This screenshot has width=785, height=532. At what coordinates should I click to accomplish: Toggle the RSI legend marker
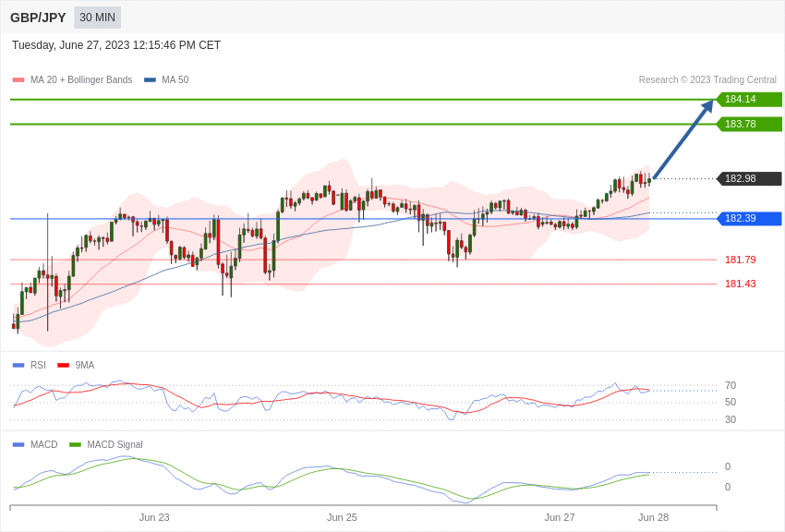pos(18,366)
